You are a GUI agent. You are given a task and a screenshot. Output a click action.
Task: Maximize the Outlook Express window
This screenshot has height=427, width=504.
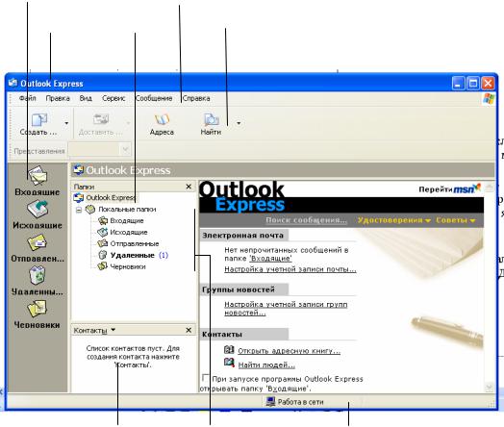(473, 84)
